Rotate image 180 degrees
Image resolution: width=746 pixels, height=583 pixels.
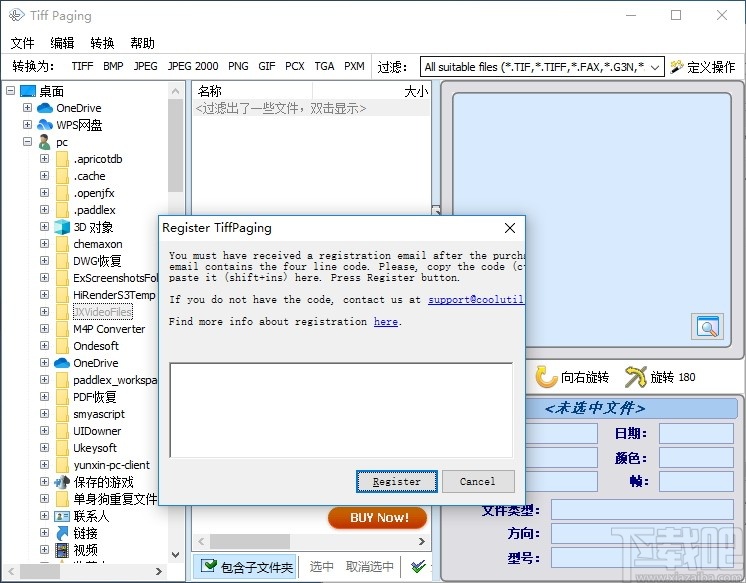pos(660,377)
